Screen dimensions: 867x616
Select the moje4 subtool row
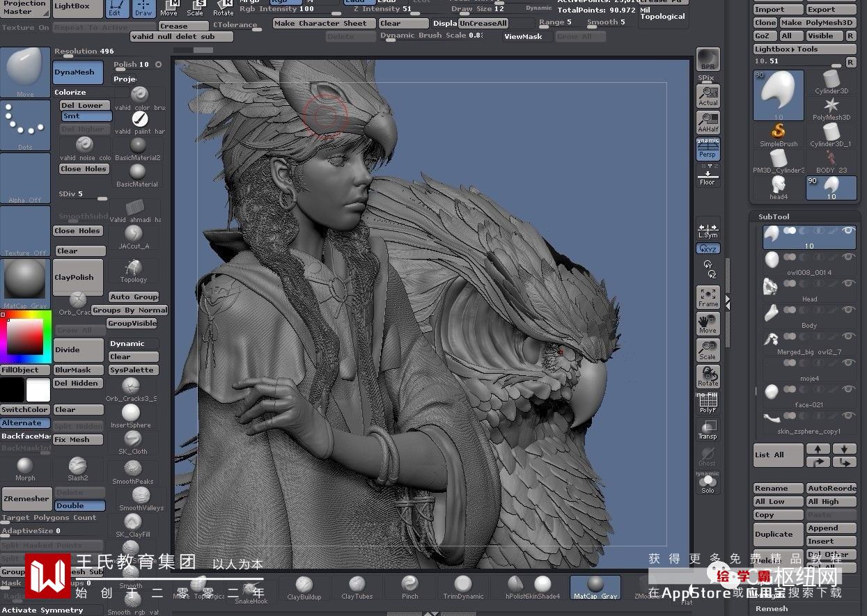pos(809,369)
